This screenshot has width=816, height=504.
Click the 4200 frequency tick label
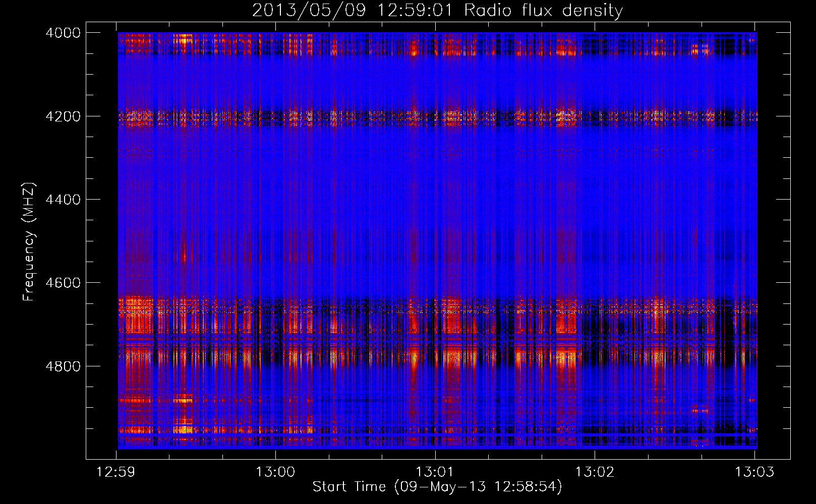click(x=63, y=116)
